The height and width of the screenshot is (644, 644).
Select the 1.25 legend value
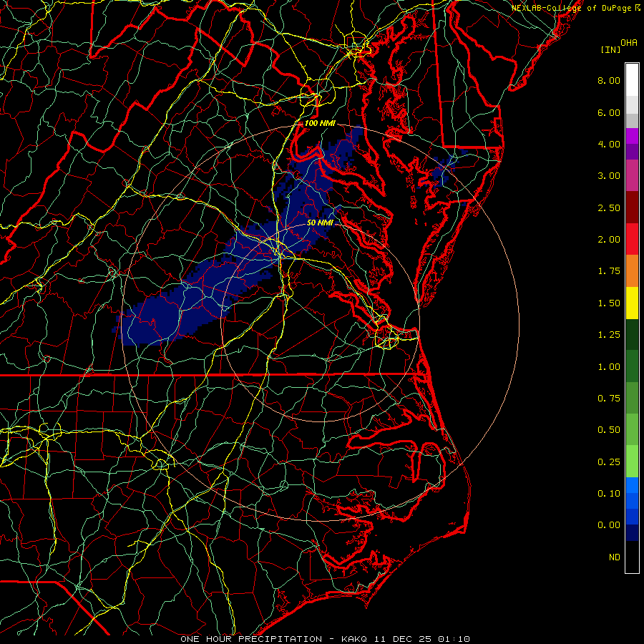[x=609, y=335]
